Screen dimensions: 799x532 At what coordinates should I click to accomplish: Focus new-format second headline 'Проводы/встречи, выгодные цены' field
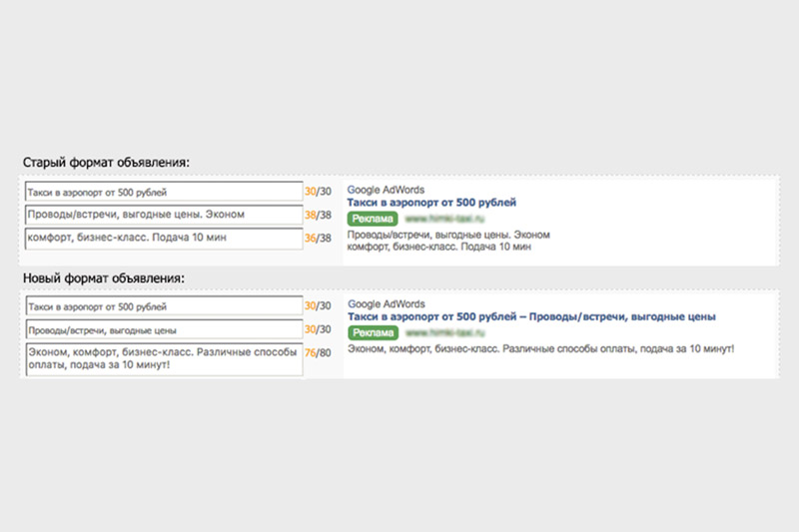click(163, 330)
